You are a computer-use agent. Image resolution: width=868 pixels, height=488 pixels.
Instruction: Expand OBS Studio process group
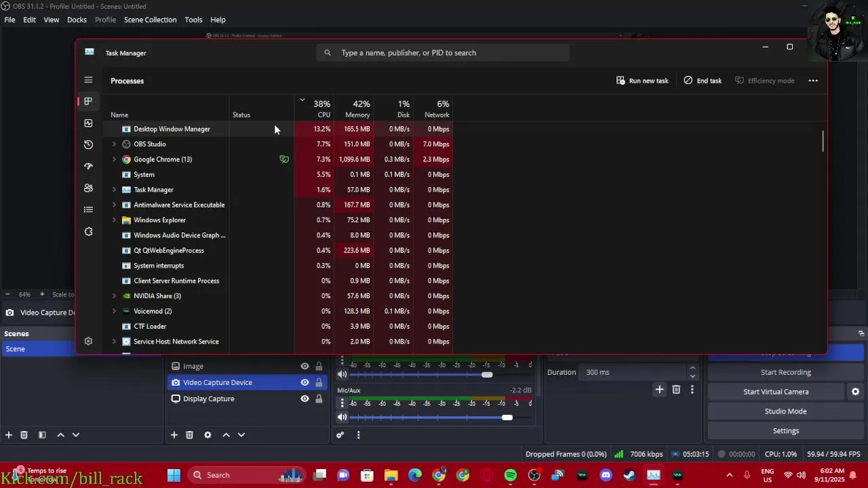[x=114, y=144]
